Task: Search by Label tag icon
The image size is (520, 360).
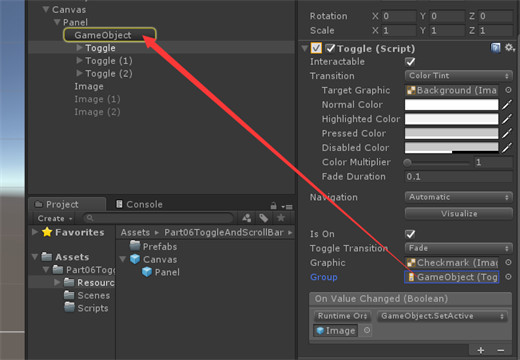Action: tap(264, 218)
